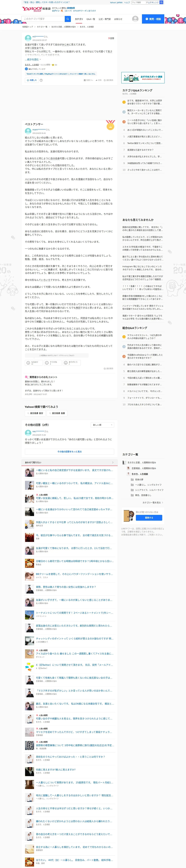
Task: Open ranking item 1 about 偏差値39
Action: pos(145,102)
